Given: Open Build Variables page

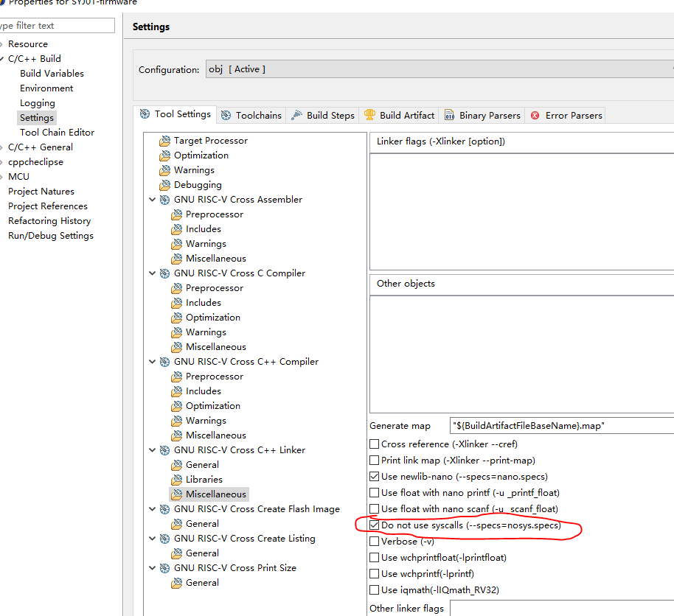Looking at the screenshot, I should pyautogui.click(x=52, y=74).
